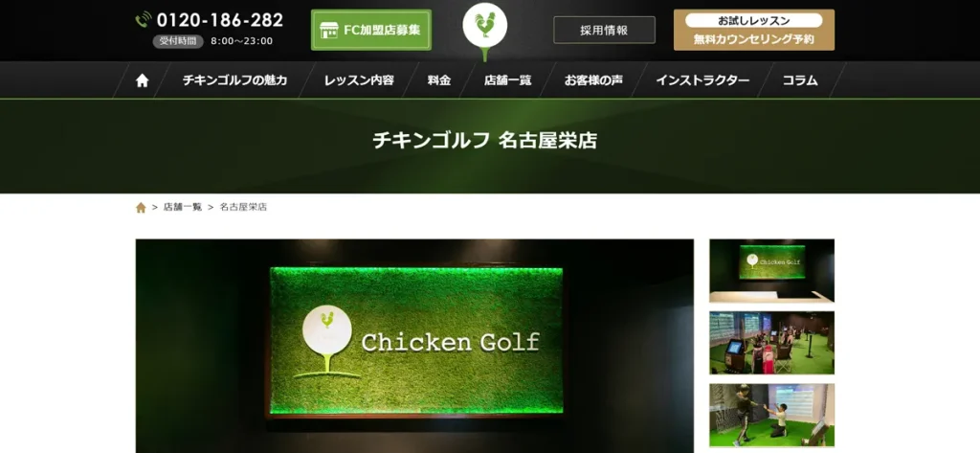Select the simulator room thumbnail

pos(772,343)
